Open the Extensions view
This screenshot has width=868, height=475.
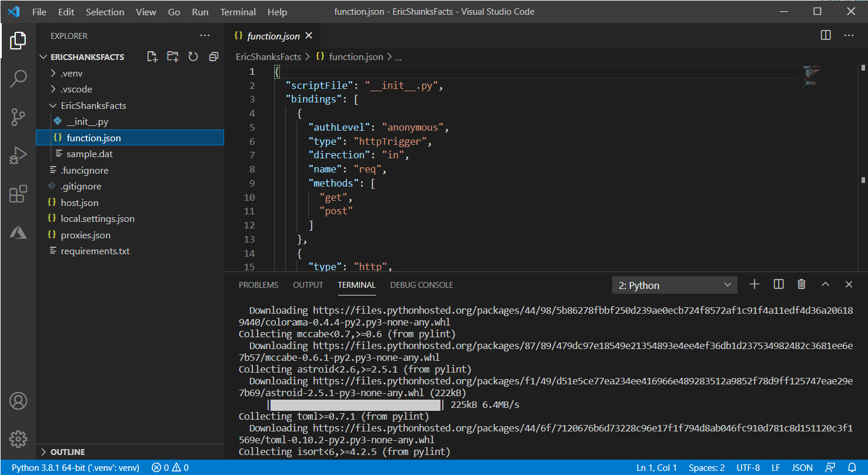(x=18, y=194)
